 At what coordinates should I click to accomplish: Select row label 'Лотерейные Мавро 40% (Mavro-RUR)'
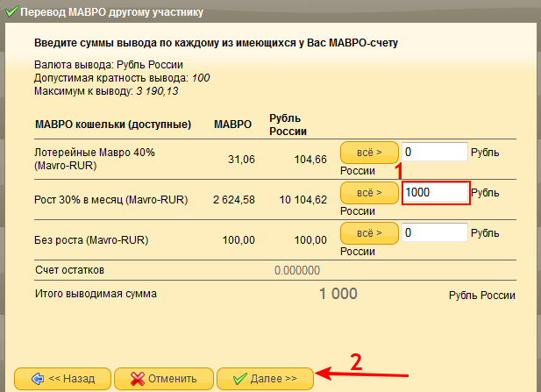(95, 159)
